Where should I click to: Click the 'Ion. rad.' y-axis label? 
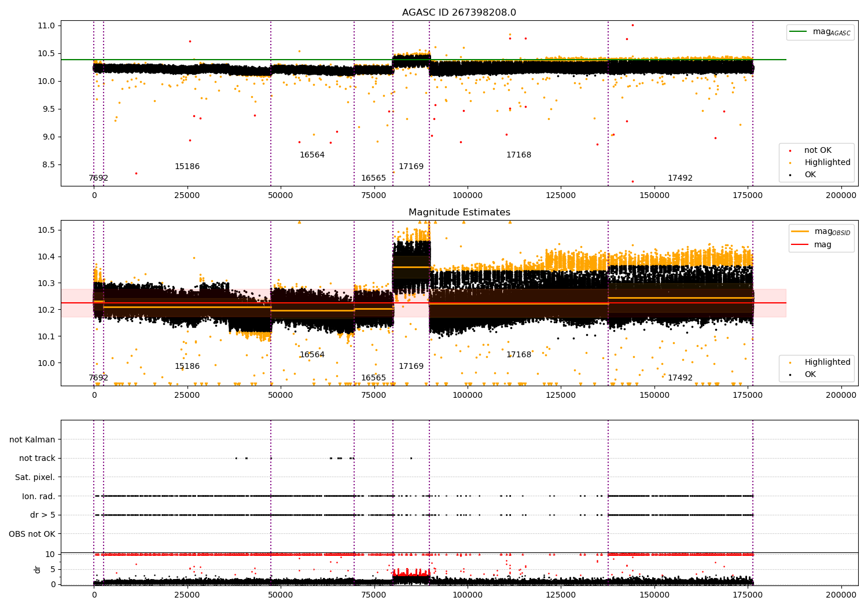39,497
